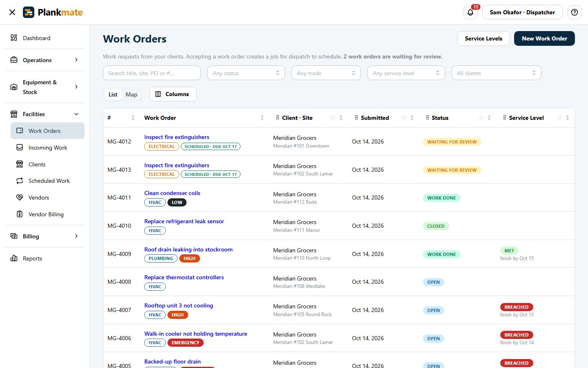Screen dimensions: 588x368
Task: Open notifications bell showing 10 alerts
Action: pyautogui.click(x=470, y=12)
